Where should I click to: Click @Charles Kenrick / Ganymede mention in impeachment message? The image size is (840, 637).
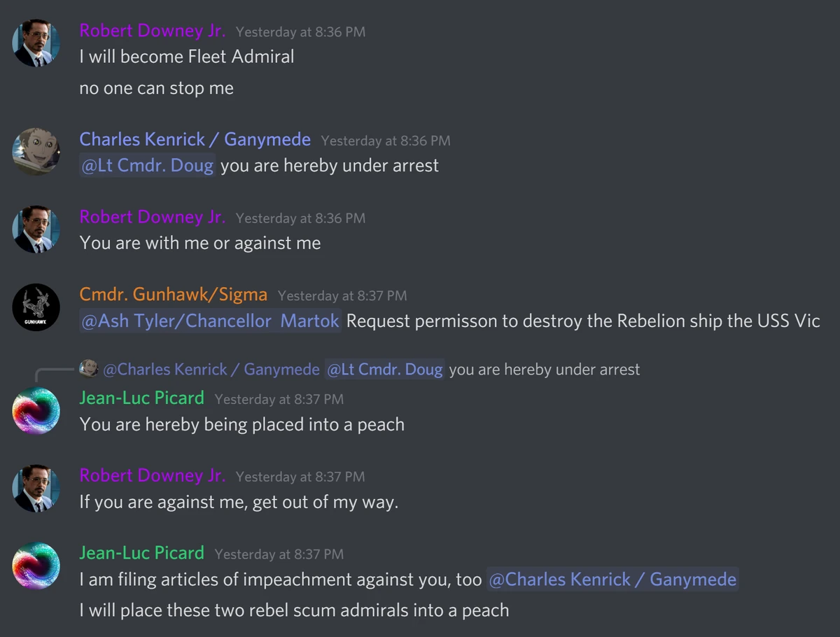tap(612, 580)
